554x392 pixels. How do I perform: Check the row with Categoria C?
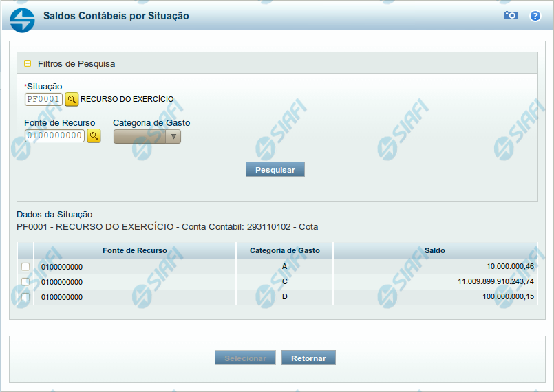[x=25, y=282]
